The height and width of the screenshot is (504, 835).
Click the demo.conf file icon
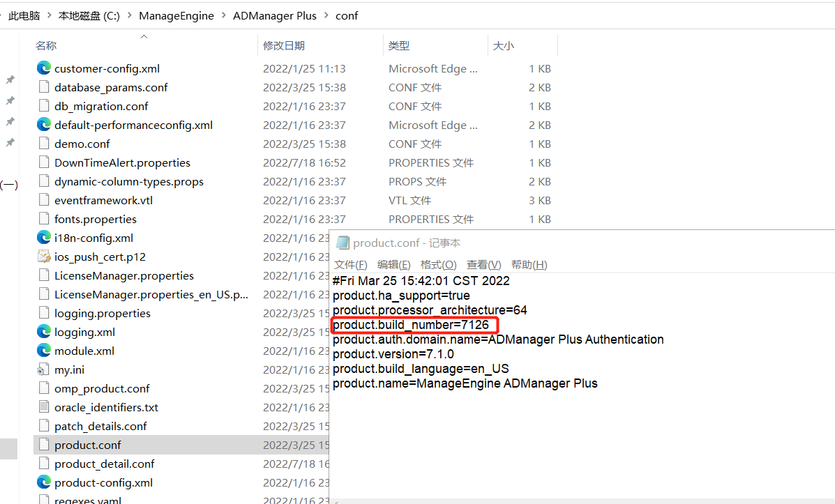coord(44,144)
